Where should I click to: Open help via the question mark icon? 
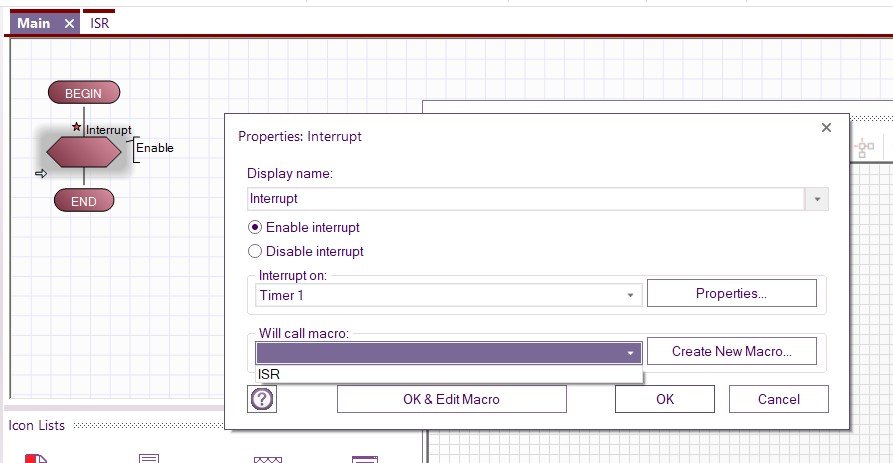click(x=261, y=400)
